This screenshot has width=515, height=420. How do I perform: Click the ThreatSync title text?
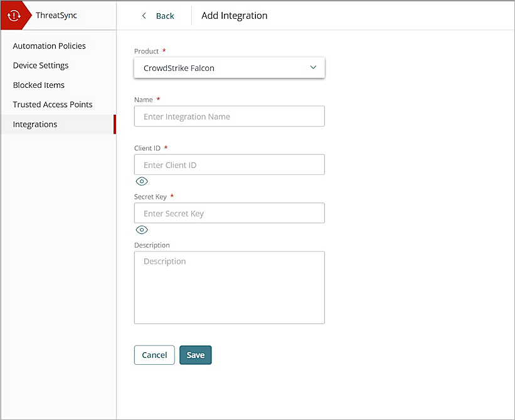tap(56, 16)
